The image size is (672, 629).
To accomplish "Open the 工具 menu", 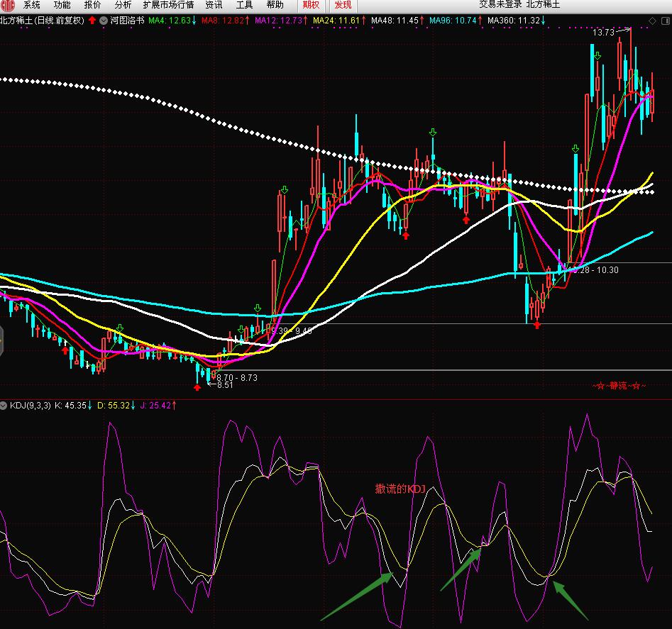I will (x=244, y=5).
